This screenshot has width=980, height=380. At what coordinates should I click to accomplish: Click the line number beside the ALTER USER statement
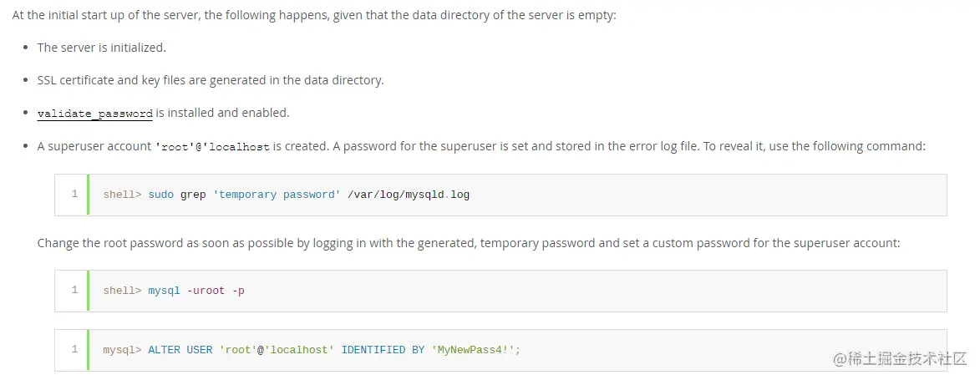click(x=74, y=349)
